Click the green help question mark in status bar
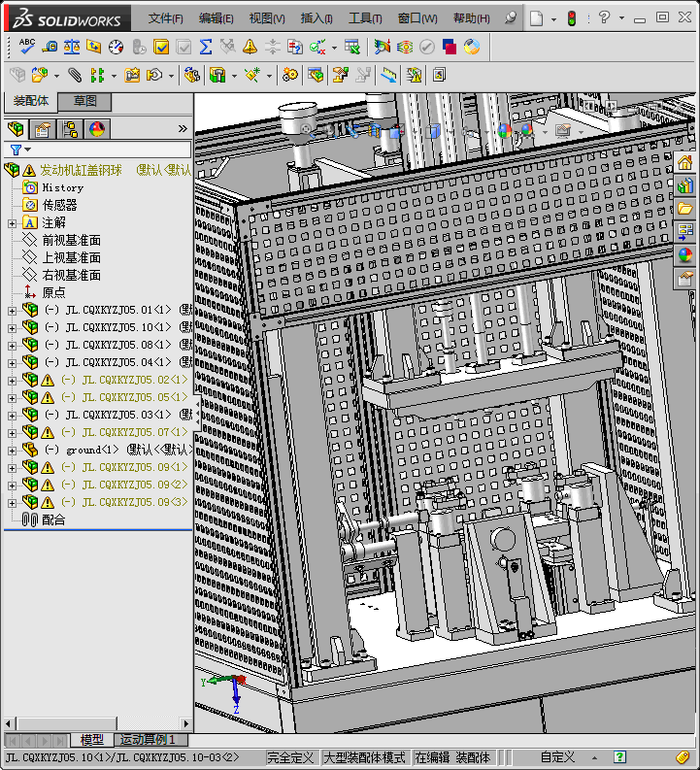Screen dimensions: 700x770 [x=619, y=756]
